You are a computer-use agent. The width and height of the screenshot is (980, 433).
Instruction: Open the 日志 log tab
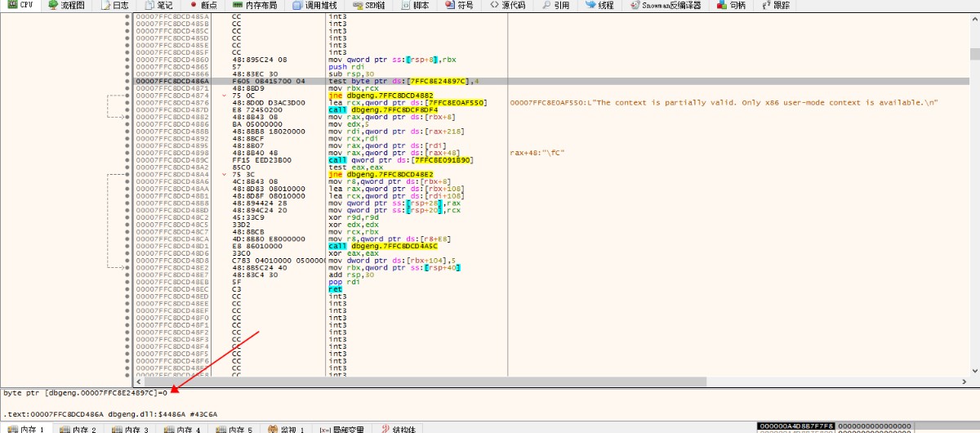[x=115, y=5]
